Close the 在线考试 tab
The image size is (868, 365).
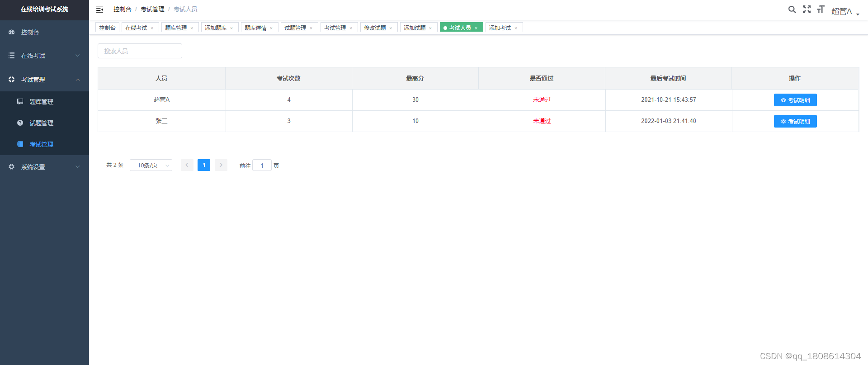(152, 28)
